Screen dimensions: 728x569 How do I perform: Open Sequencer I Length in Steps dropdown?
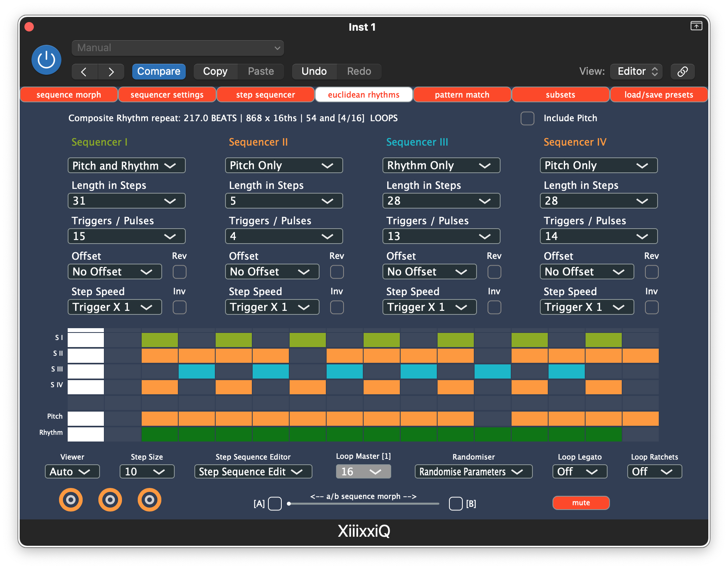[x=126, y=201]
